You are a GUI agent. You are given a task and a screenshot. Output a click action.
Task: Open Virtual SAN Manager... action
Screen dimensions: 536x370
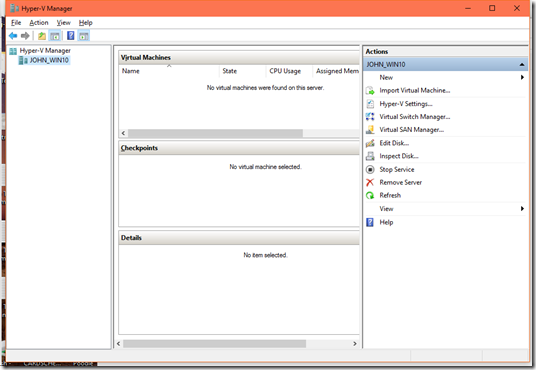(x=412, y=130)
